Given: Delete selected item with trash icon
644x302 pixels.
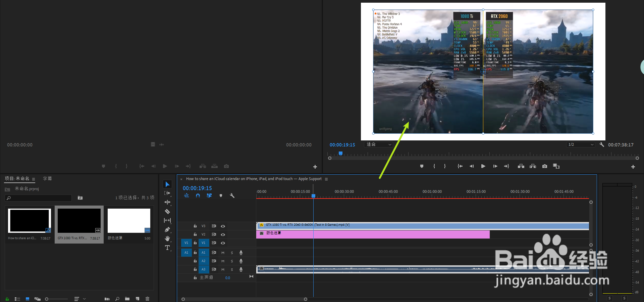Looking at the screenshot, I should [x=147, y=299].
